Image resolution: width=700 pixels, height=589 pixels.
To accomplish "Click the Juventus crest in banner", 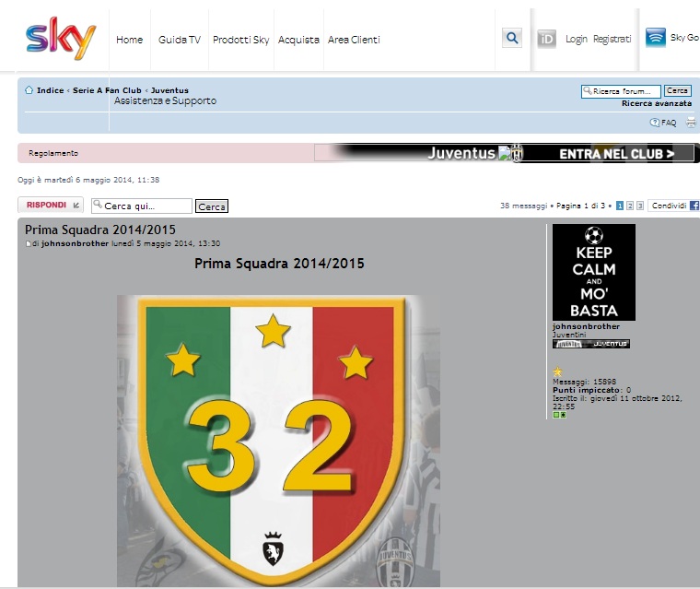I will pos(516,153).
